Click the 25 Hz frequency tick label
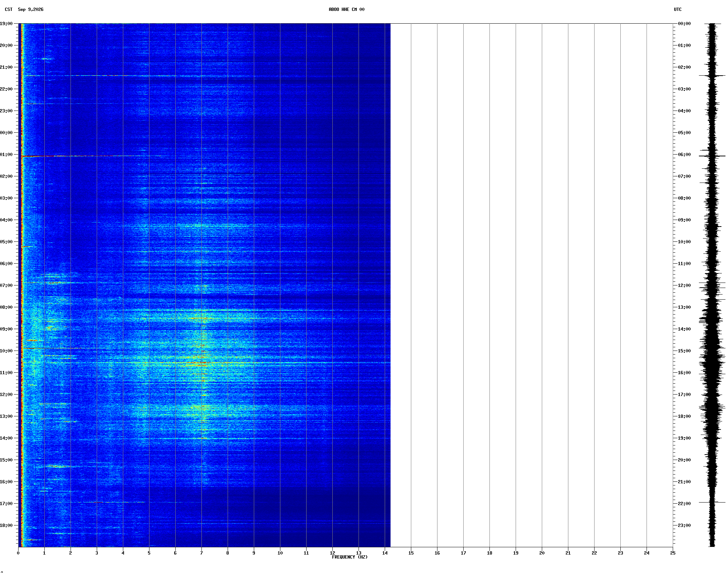This screenshot has width=728, height=576. [673, 553]
